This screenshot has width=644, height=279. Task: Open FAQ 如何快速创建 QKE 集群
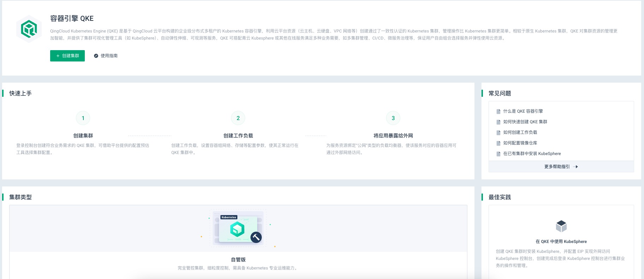tap(525, 122)
